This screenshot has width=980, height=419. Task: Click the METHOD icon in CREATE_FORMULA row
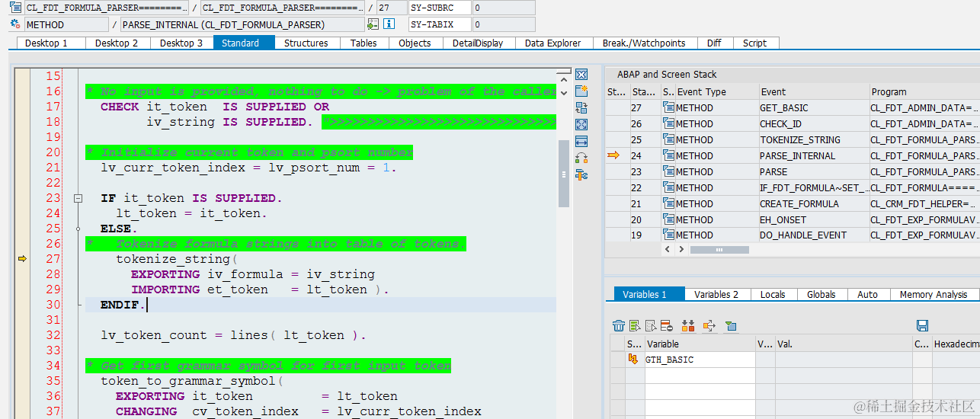[x=668, y=203]
